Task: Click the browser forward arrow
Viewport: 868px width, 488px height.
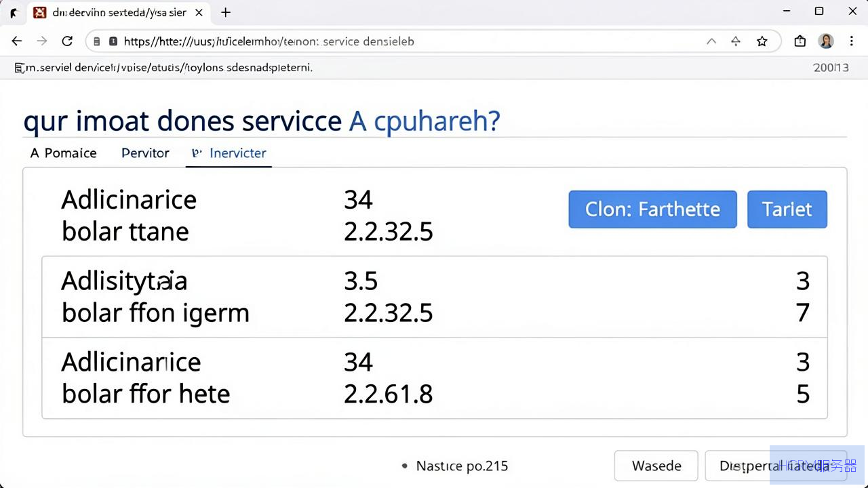Action: (x=42, y=41)
